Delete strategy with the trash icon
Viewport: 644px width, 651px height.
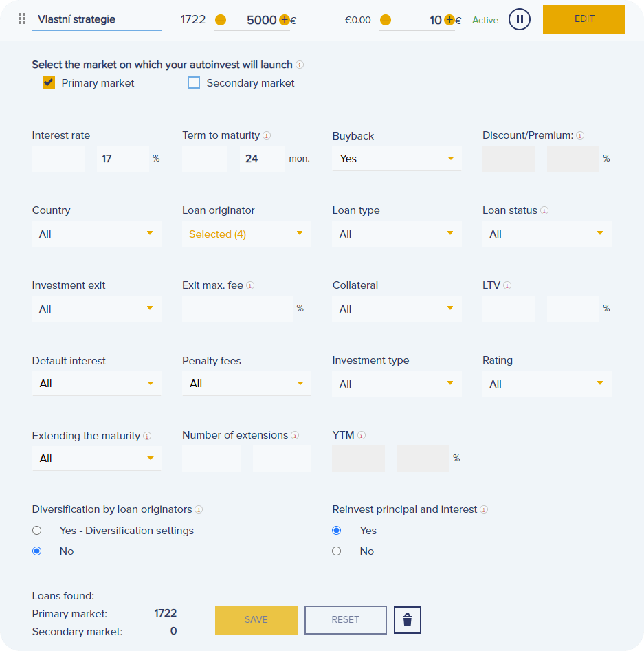pos(408,620)
